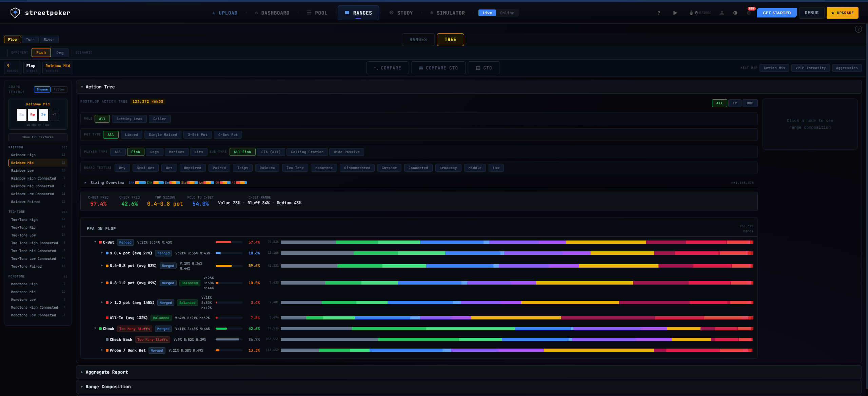
Task: Click the GET STARTED button
Action: coord(776,13)
